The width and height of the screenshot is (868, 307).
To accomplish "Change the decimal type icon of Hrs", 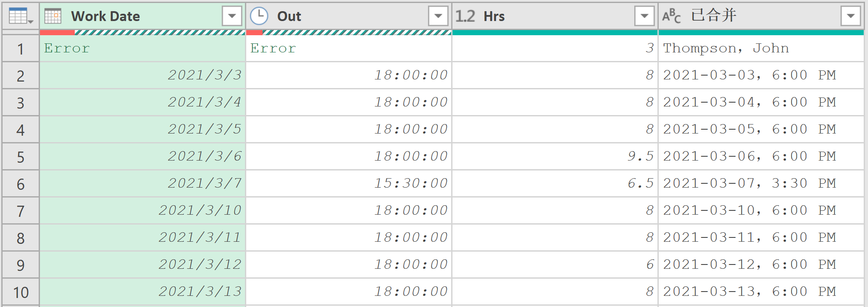I will coord(465,16).
